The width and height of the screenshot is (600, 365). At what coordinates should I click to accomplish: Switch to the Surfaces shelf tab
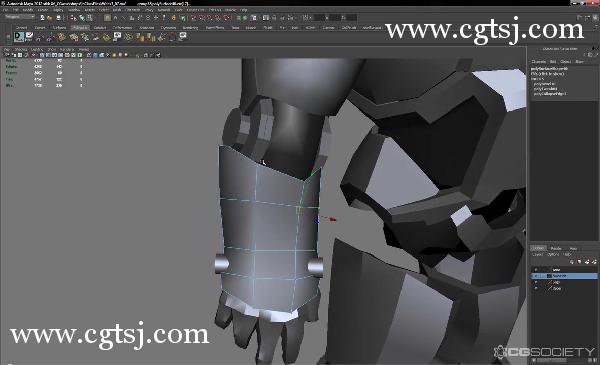click(59, 28)
